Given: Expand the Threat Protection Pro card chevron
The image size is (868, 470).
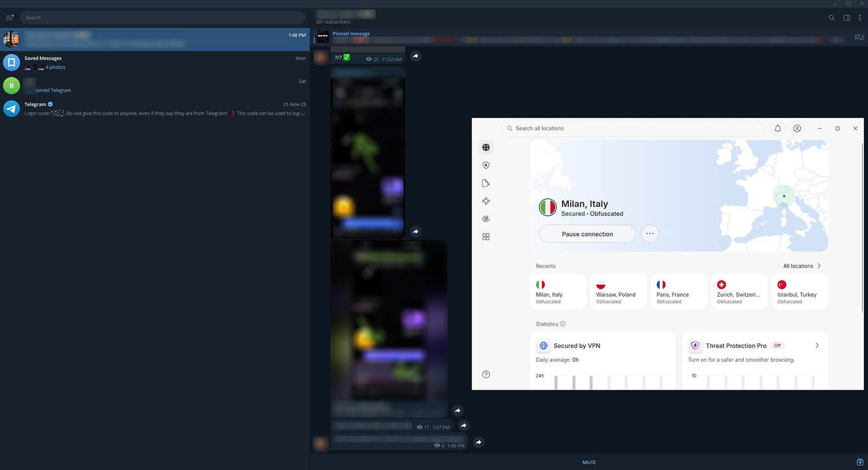Looking at the screenshot, I should pyautogui.click(x=817, y=346).
